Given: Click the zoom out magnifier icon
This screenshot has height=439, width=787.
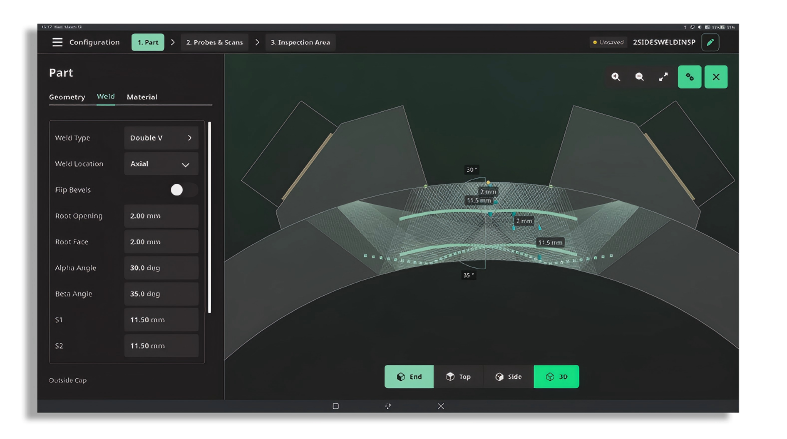Looking at the screenshot, I should pos(639,77).
